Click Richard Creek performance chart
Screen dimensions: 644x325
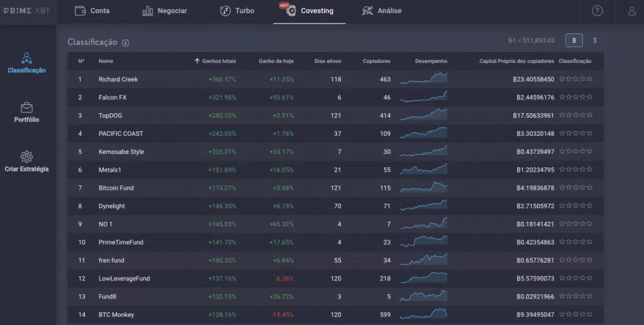(x=423, y=79)
